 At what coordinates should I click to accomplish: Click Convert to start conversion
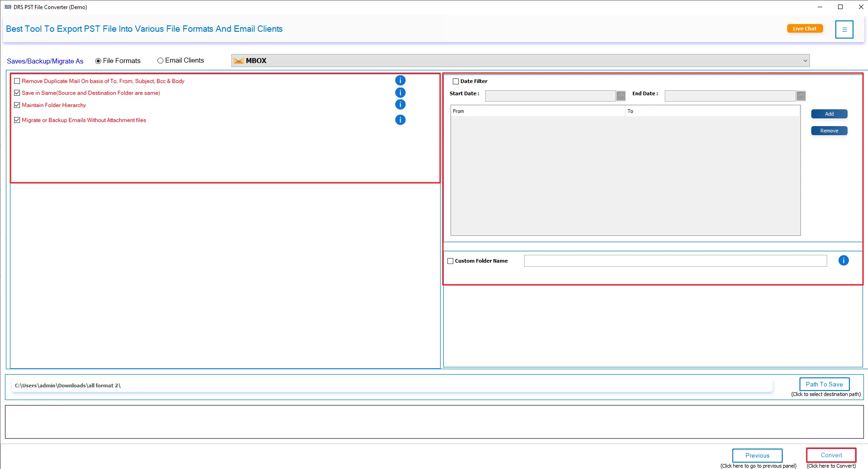[830, 455]
